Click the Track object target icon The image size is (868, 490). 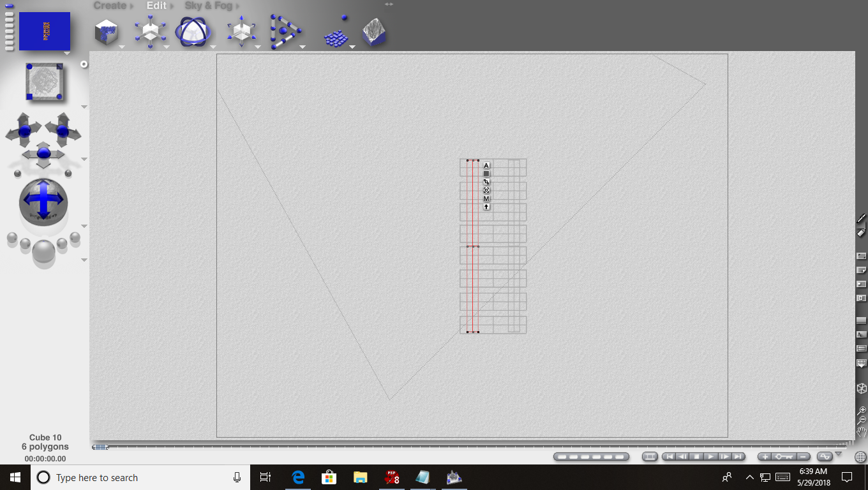[486, 190]
